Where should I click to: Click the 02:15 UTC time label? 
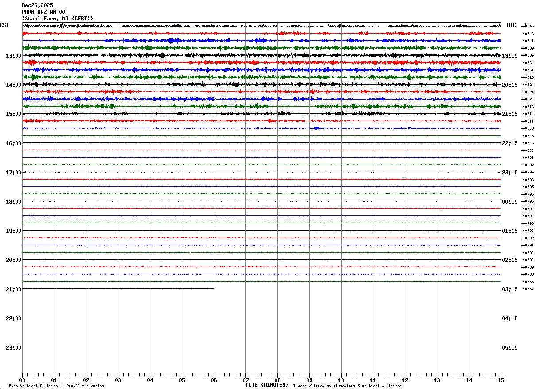click(x=510, y=260)
